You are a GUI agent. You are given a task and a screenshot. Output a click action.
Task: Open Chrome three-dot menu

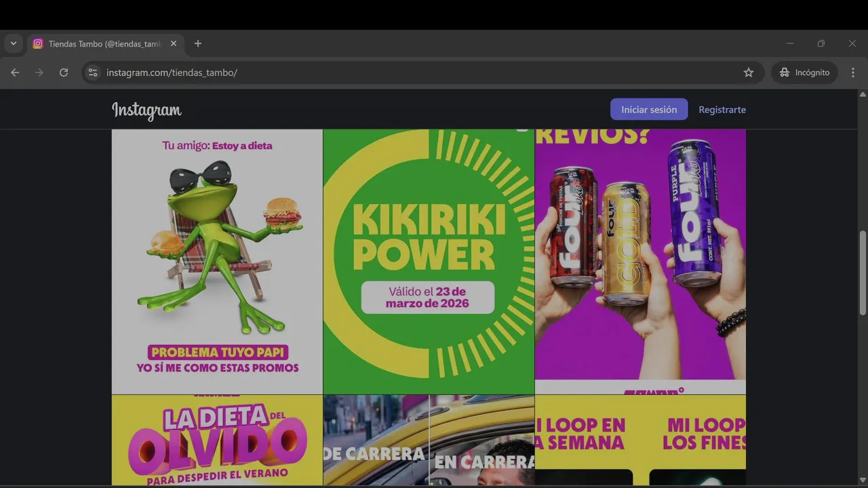click(x=853, y=73)
